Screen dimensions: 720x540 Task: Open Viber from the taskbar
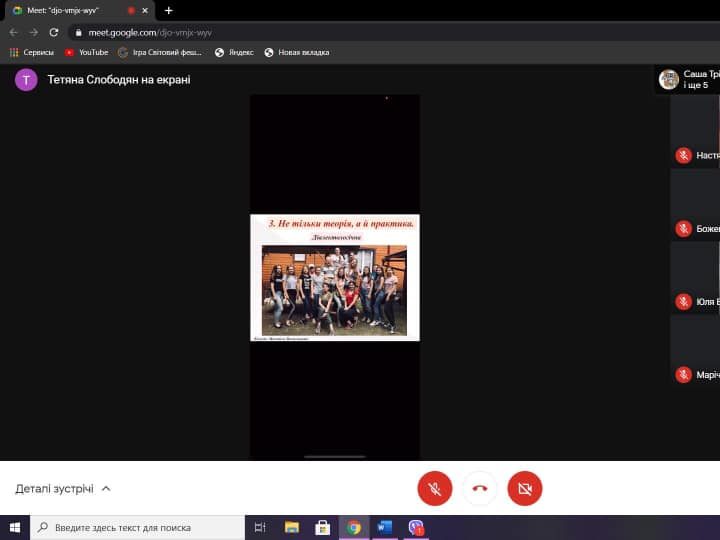pos(416,528)
